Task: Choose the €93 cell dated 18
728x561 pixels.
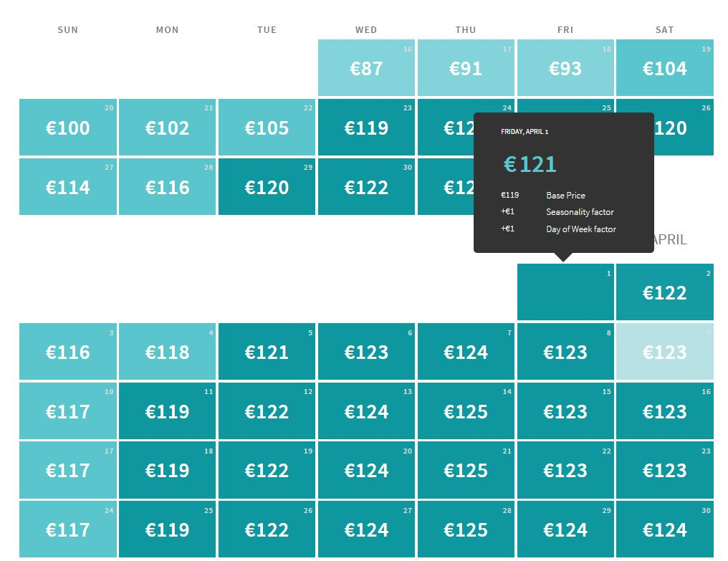Action: point(565,68)
